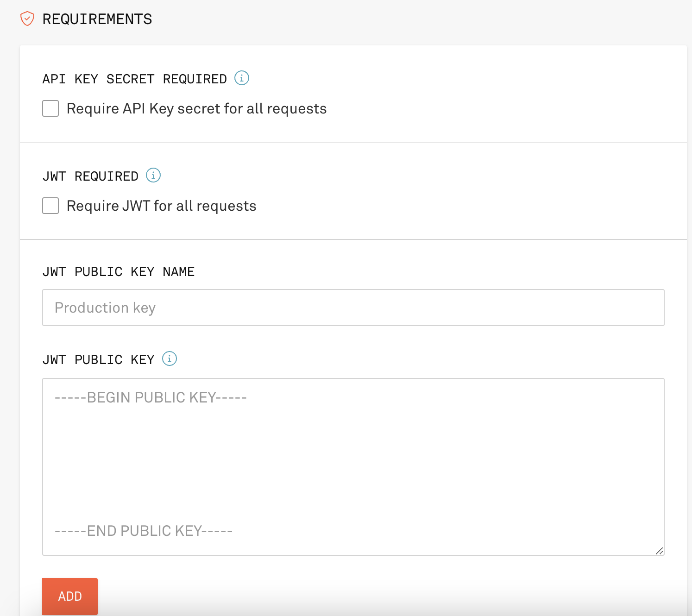Viewport: 692px width, 616px height.
Task: Select the JWT REQUIRED heading text
Action: [90, 176]
